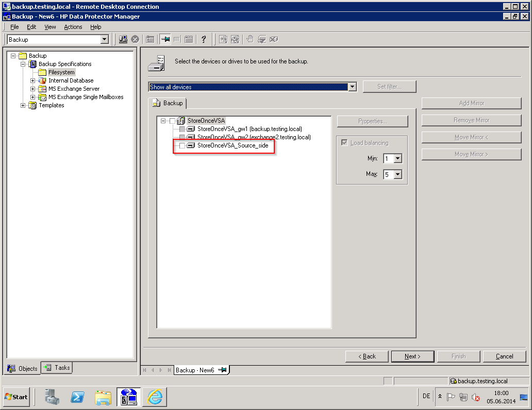Click the drive icon of StoreOnceVSA_gw1

[x=191, y=129]
